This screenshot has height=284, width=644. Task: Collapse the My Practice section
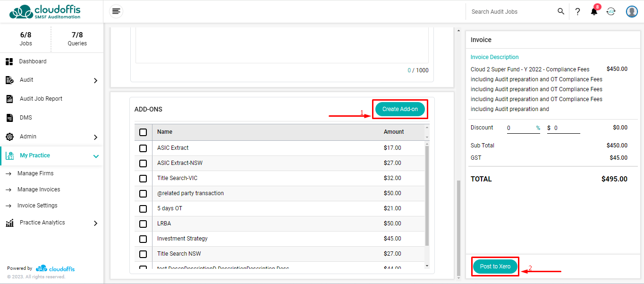96,156
